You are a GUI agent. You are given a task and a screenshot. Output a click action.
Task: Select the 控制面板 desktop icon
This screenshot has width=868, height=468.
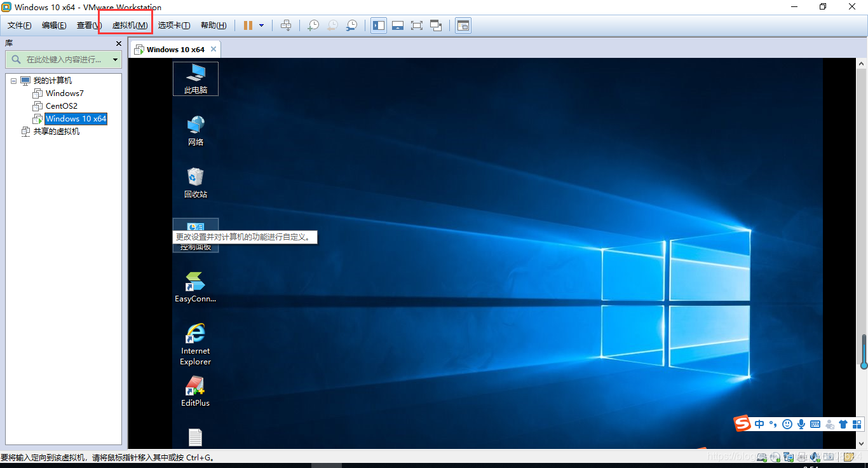pos(196,235)
